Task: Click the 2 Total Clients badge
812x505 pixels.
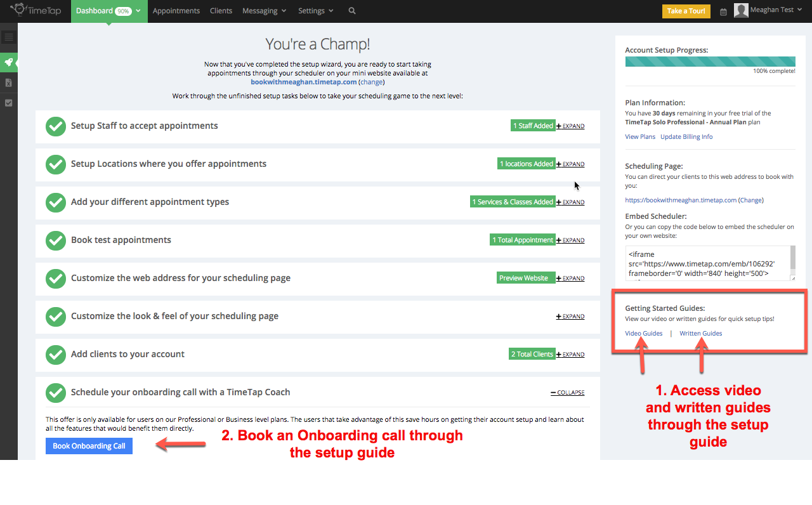Action: pos(532,355)
